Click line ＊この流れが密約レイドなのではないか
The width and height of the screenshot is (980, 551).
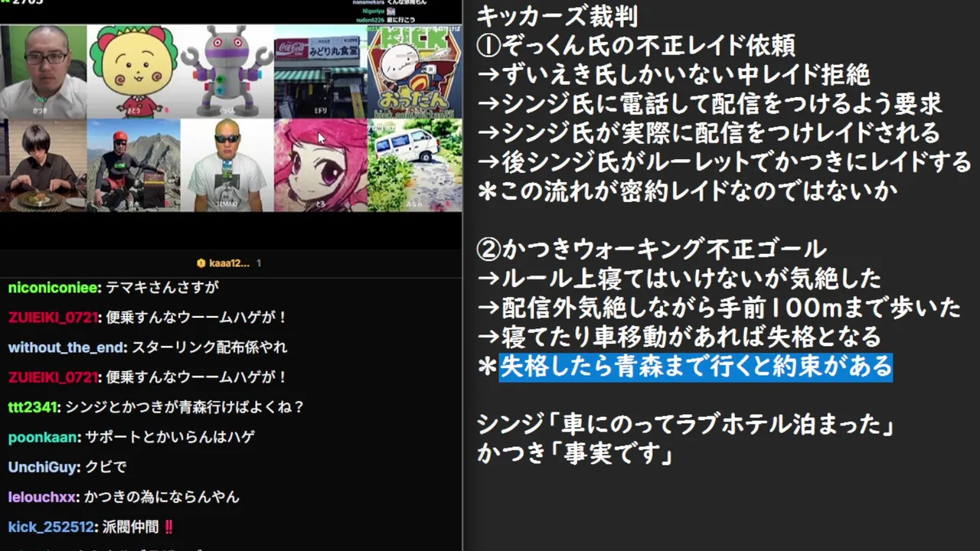(687, 191)
